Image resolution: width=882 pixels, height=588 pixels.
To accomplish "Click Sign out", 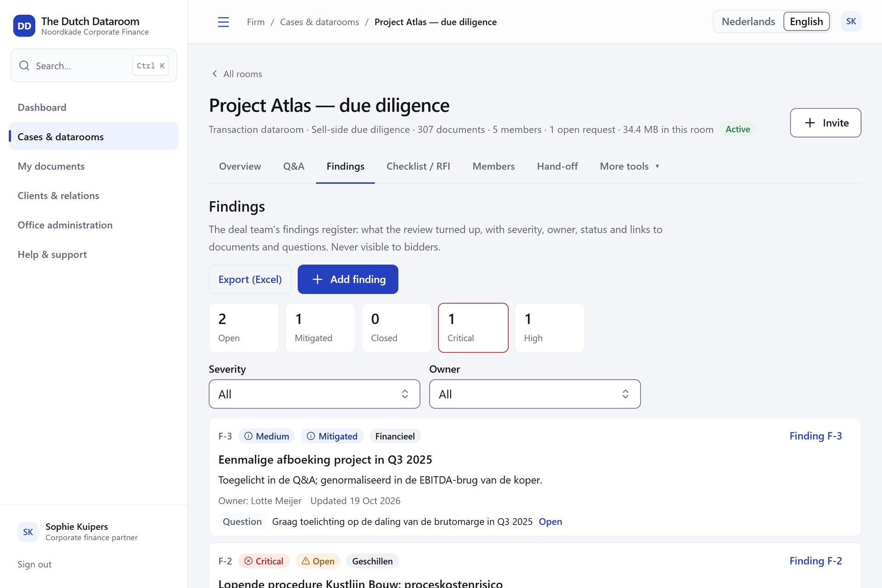I will pos(34,565).
